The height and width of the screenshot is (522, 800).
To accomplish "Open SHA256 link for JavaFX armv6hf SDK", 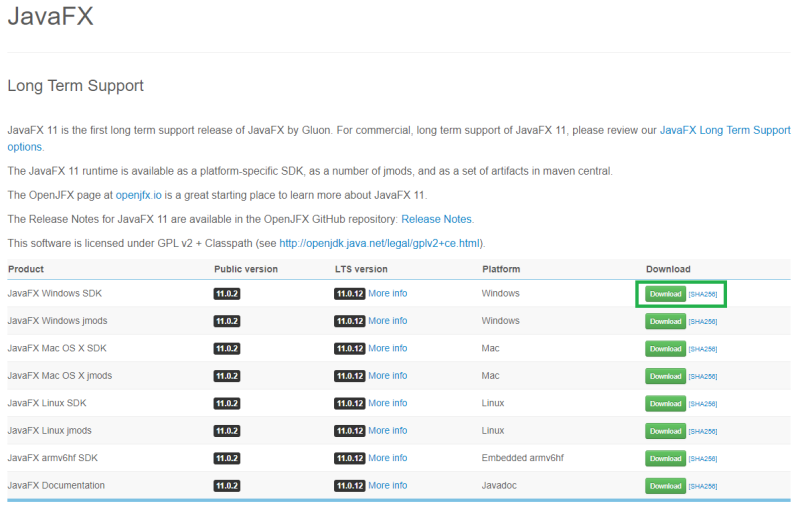I will 703,459.
